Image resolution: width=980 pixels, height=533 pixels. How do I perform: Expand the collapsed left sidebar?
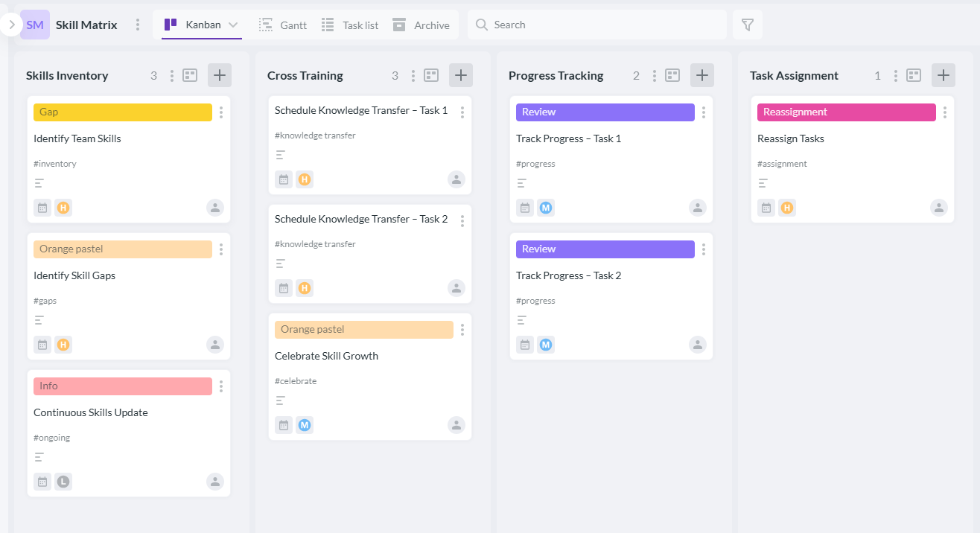tap(11, 25)
